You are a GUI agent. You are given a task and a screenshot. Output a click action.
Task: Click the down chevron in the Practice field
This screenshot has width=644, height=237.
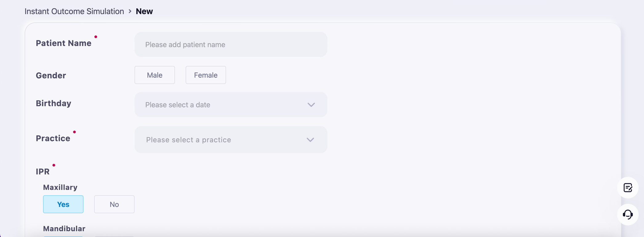coord(310,140)
